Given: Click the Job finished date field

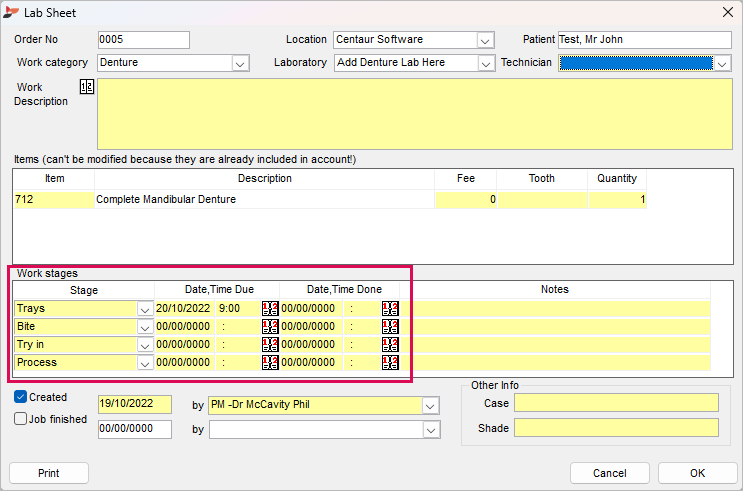Looking at the screenshot, I should pos(135,429).
